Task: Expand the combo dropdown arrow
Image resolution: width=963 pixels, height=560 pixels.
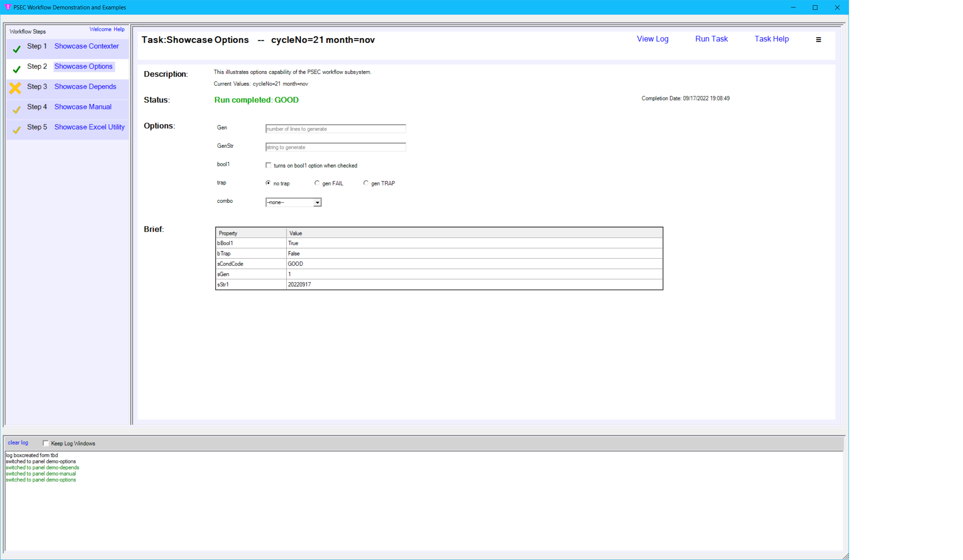Action: 317,202
